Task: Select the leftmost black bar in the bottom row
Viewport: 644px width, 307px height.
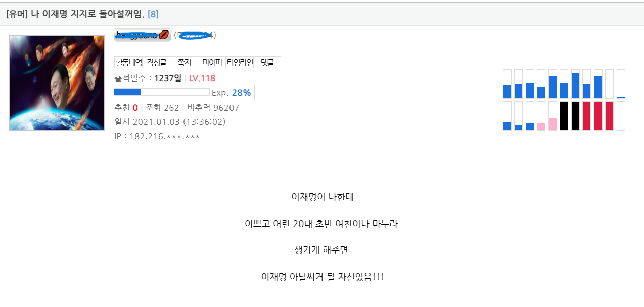Action: (x=564, y=116)
